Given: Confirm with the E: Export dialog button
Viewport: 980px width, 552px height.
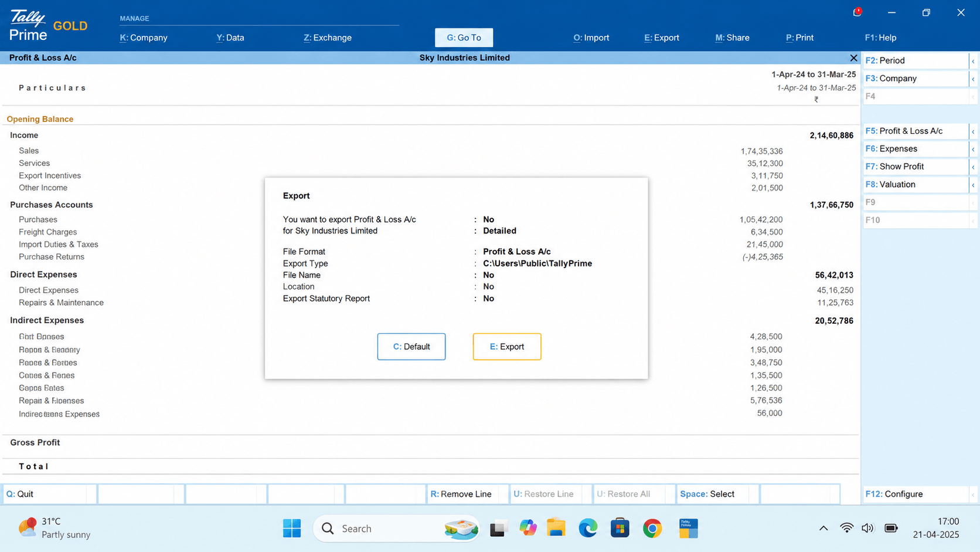Looking at the screenshot, I should 507,347.
